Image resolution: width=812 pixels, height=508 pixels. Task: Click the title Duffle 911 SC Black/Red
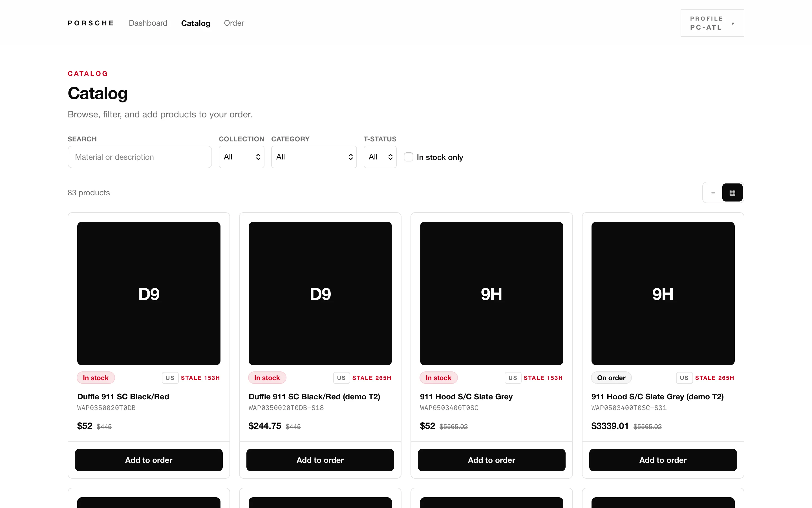pyautogui.click(x=123, y=397)
